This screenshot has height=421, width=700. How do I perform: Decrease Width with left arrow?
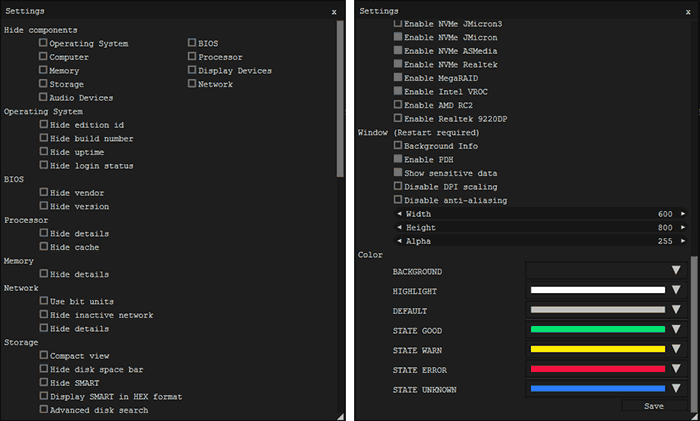(400, 214)
